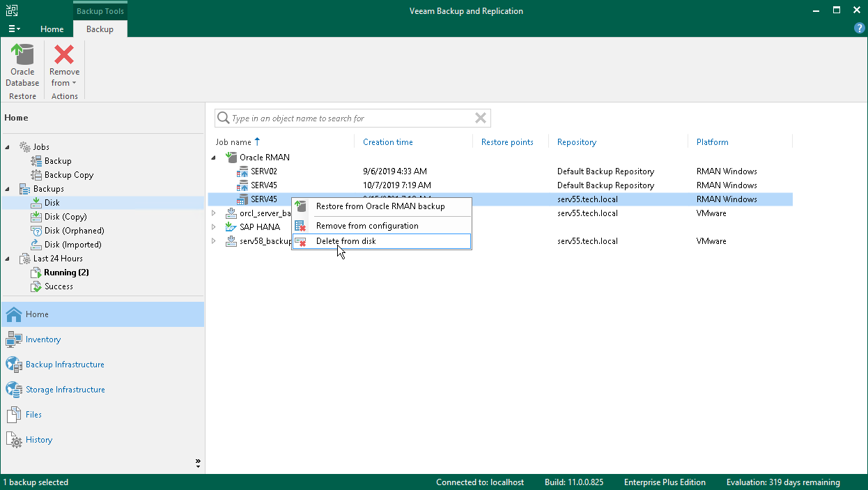Show Success sessions
This screenshot has height=490, width=868.
pos(59,286)
